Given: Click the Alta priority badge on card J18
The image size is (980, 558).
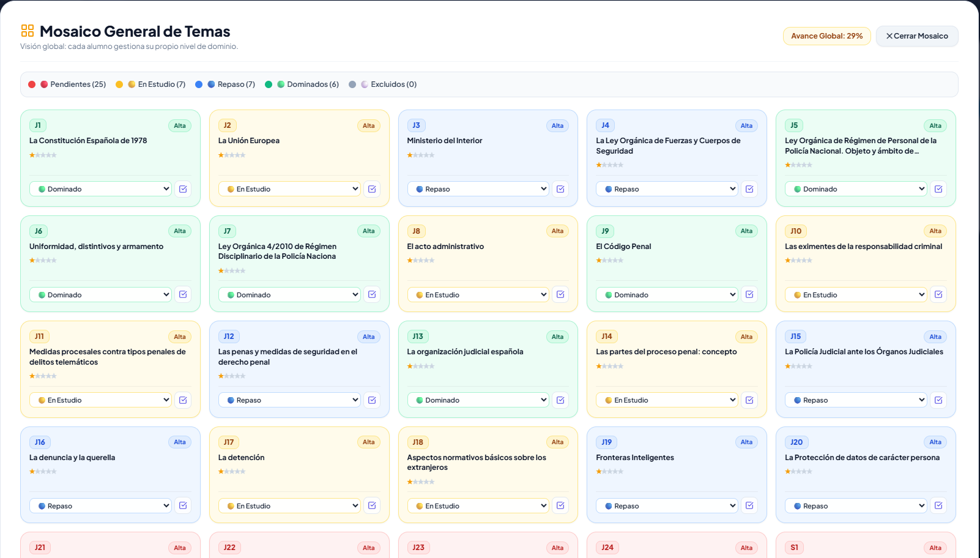Looking at the screenshot, I should (x=557, y=442).
